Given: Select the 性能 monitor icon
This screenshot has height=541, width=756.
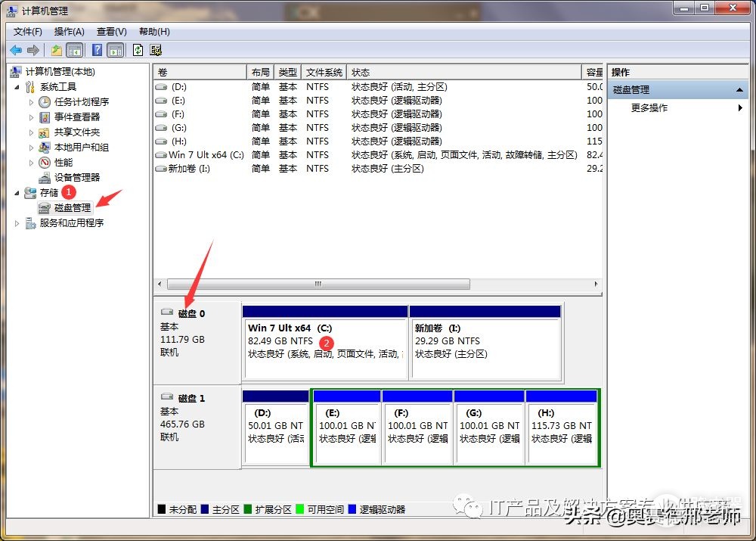Looking at the screenshot, I should [45, 163].
